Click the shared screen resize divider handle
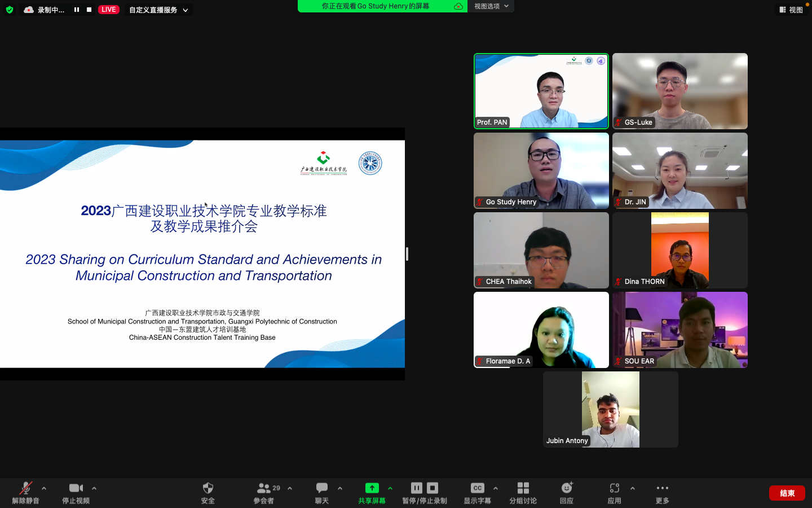 tap(407, 254)
